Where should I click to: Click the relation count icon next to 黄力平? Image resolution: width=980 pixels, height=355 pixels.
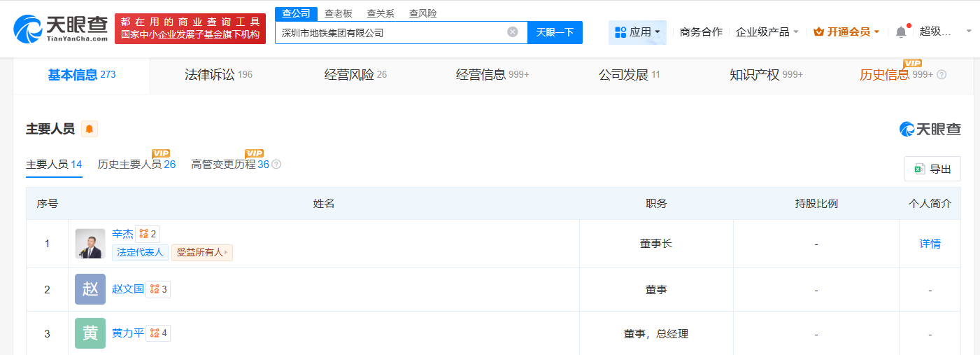click(x=158, y=333)
